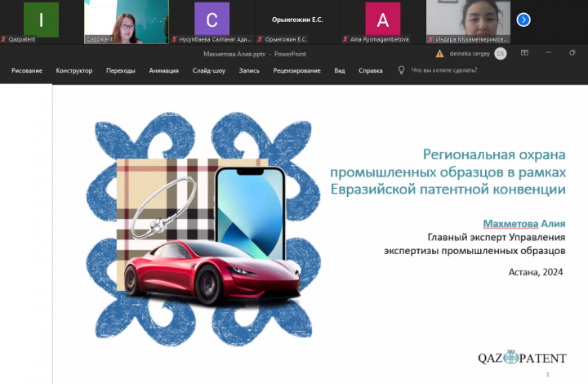Screen dimensions: 588x384
Task: Go to the Анимация tab
Action: (x=164, y=71)
